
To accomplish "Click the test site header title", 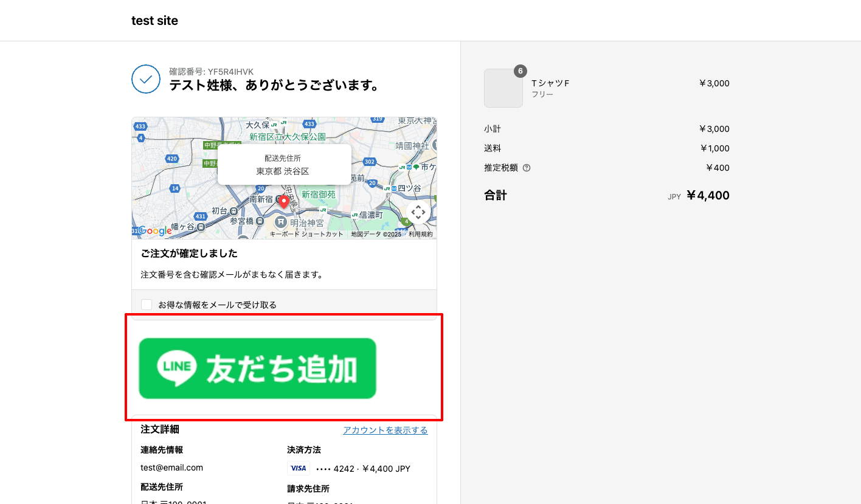I will pos(154,21).
